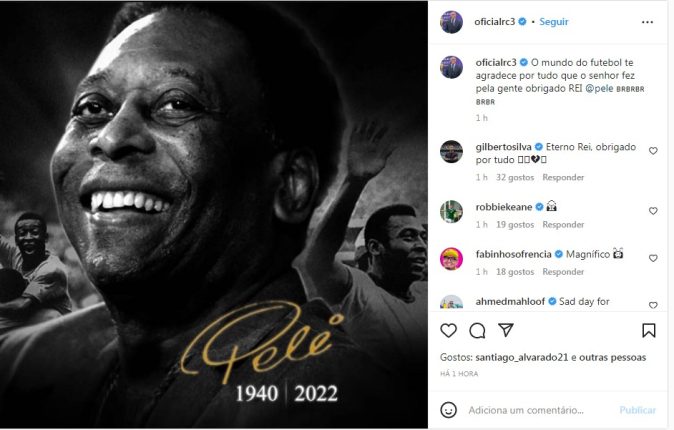Like gilbertosilva's comment
The width and height of the screenshot is (674, 430).
[653, 151]
